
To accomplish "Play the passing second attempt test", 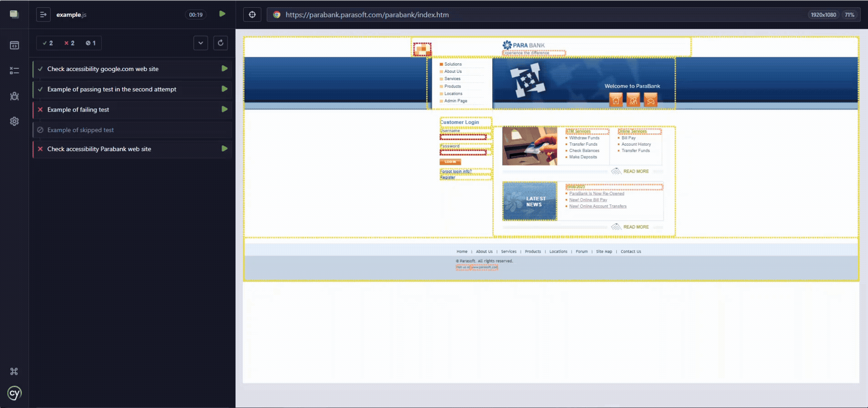I will pos(225,89).
